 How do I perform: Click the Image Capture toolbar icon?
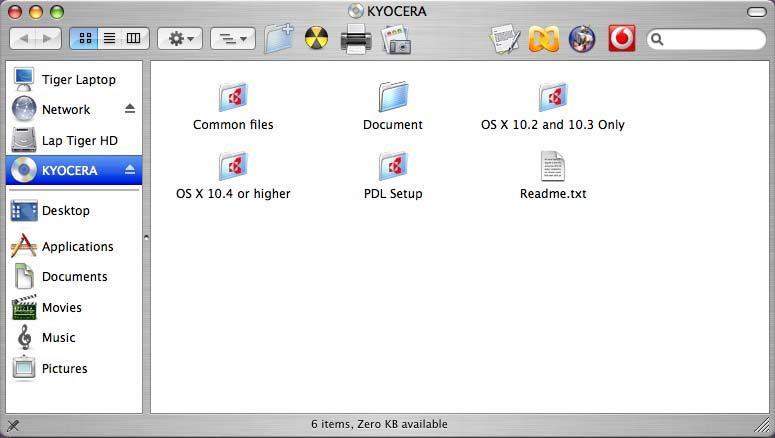tap(396, 39)
